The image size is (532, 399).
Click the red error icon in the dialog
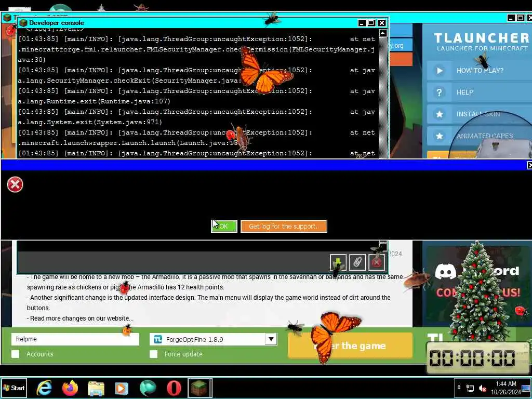(x=15, y=184)
